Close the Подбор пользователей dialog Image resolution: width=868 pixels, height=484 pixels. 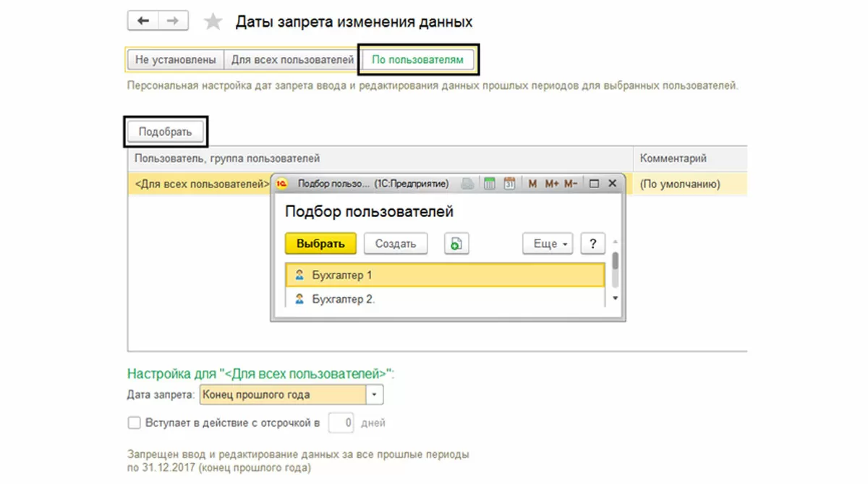613,184
